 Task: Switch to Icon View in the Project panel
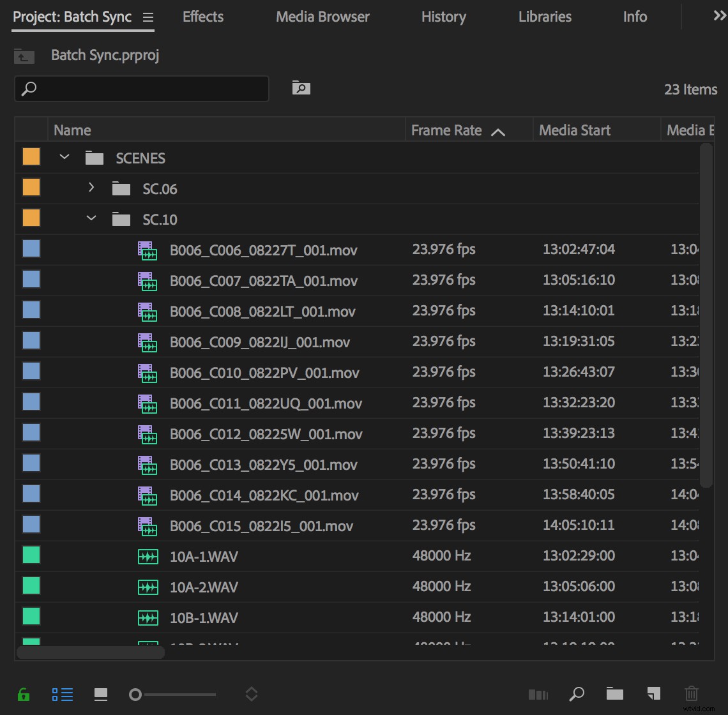coord(101,694)
